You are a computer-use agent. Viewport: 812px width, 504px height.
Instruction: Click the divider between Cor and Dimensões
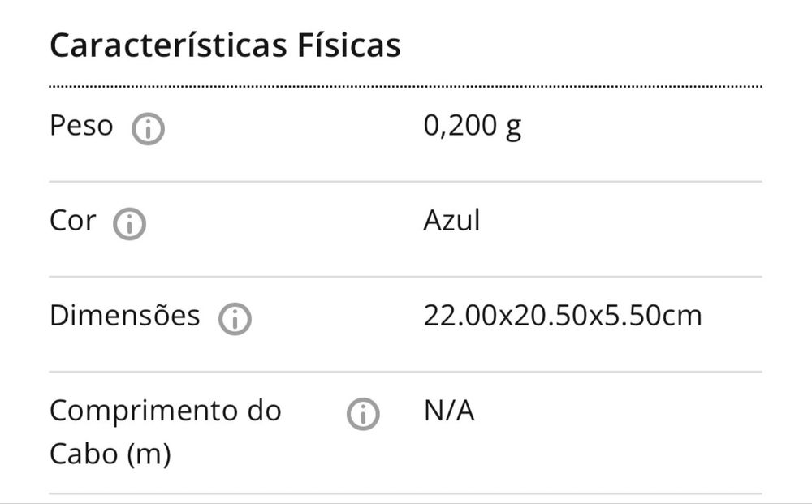point(406,277)
